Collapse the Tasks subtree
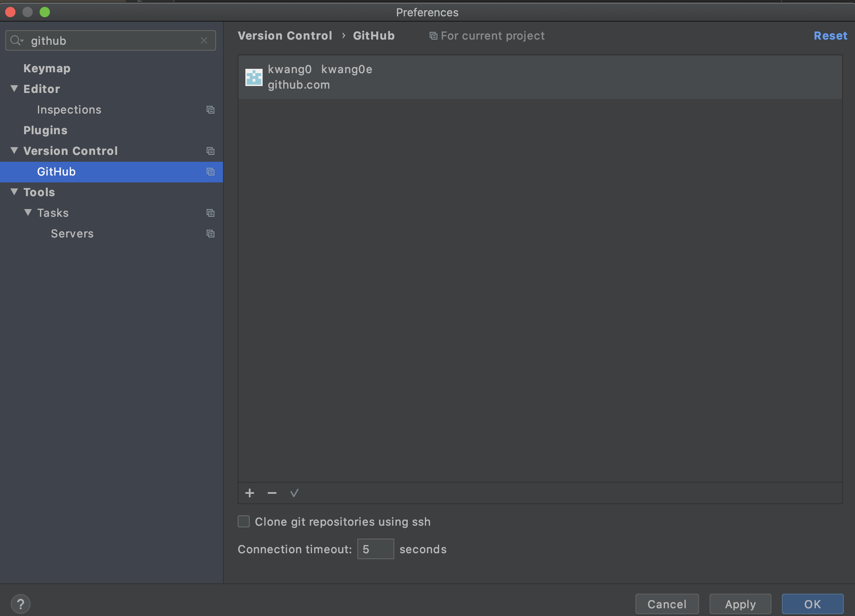The height and width of the screenshot is (616, 855). 28,213
